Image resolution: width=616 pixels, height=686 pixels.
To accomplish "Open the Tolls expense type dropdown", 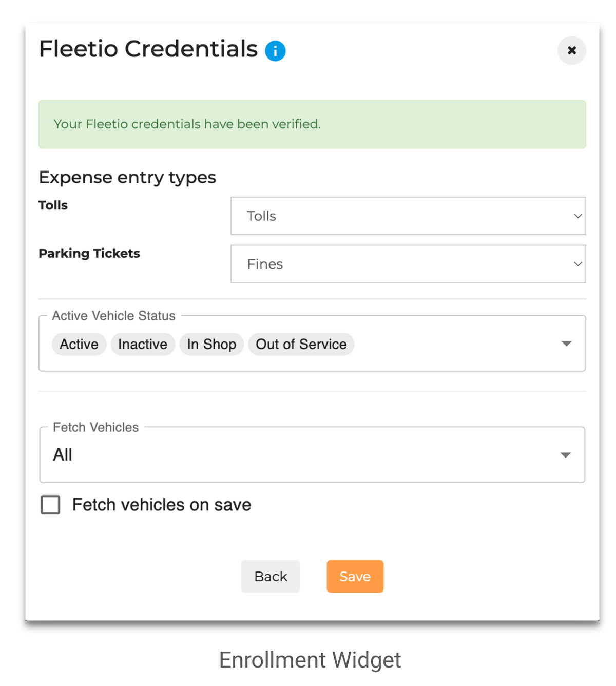I will 408,216.
